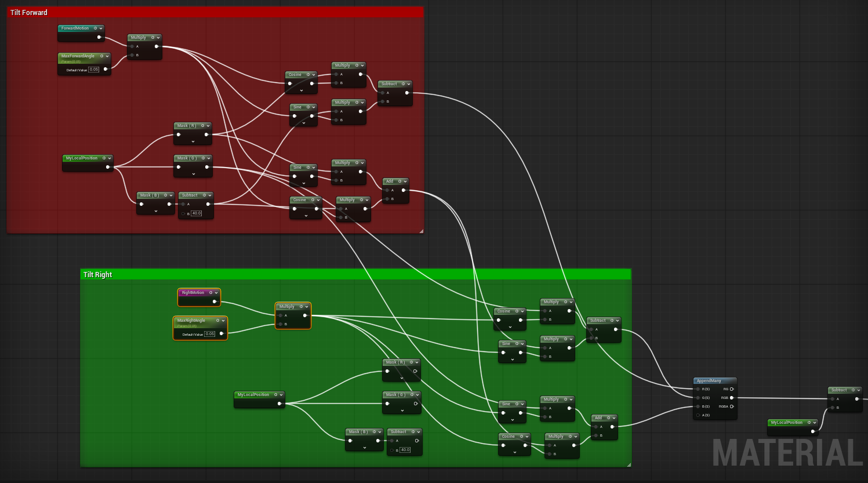The image size is (868, 483).
Task: Click the B(S) input pin on AppendMany
Action: tap(698, 406)
